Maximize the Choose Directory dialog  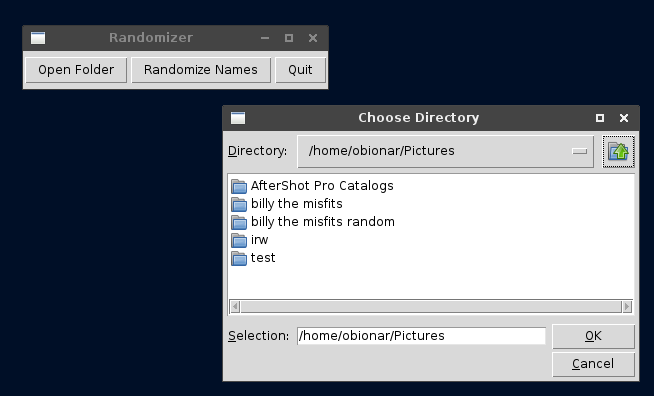tap(600, 118)
